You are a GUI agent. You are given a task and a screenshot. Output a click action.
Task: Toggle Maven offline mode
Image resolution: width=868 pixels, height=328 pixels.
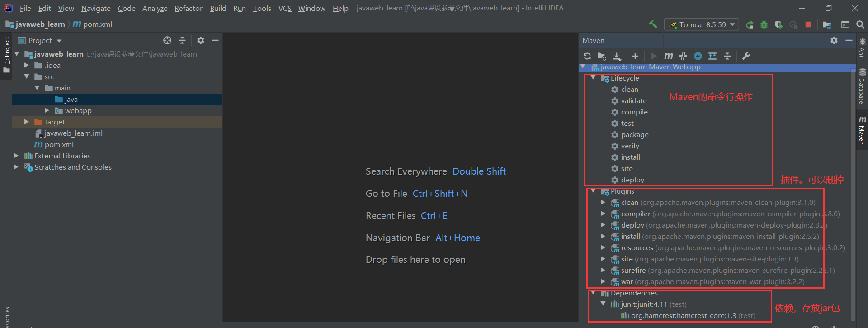pyautogui.click(x=683, y=56)
